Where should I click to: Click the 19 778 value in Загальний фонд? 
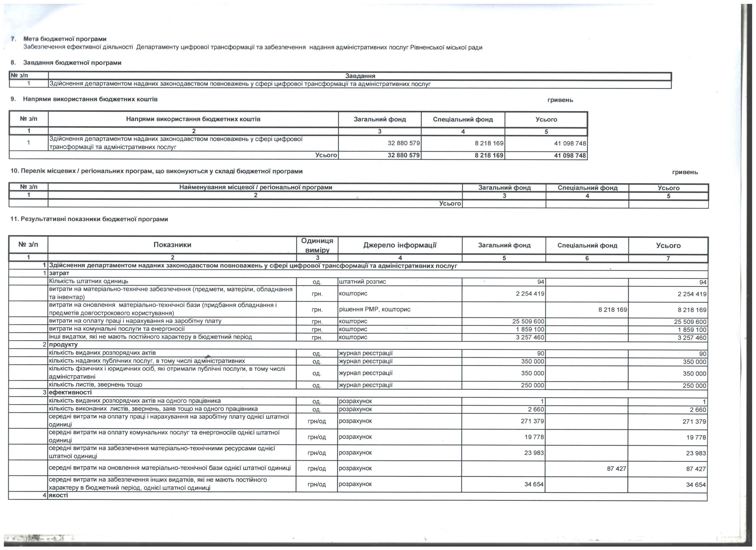(x=534, y=437)
